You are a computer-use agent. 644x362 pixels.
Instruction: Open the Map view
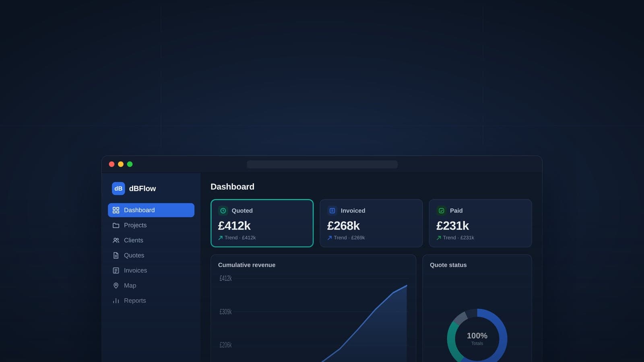coord(151,286)
